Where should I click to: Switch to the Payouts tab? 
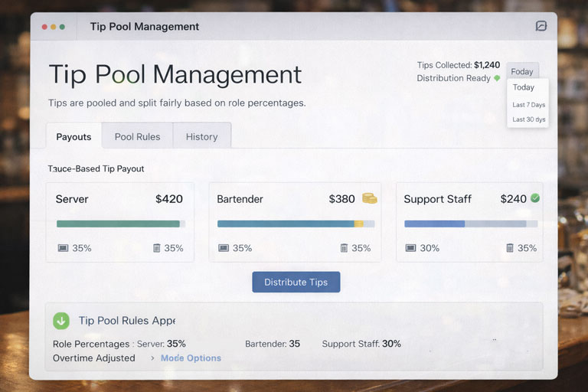(x=73, y=136)
